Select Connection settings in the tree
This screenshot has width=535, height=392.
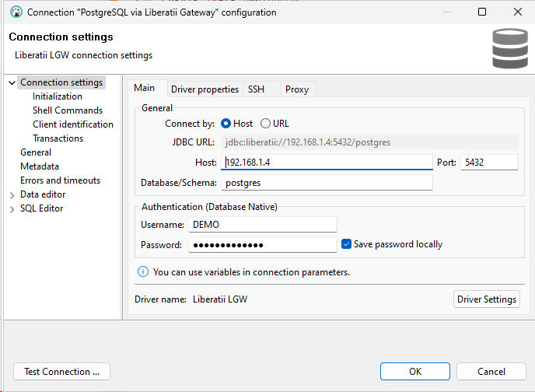pyautogui.click(x=61, y=82)
